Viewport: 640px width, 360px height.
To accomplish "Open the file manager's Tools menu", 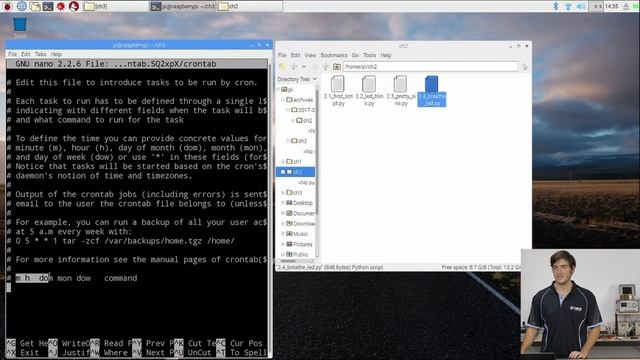I will tap(369, 55).
